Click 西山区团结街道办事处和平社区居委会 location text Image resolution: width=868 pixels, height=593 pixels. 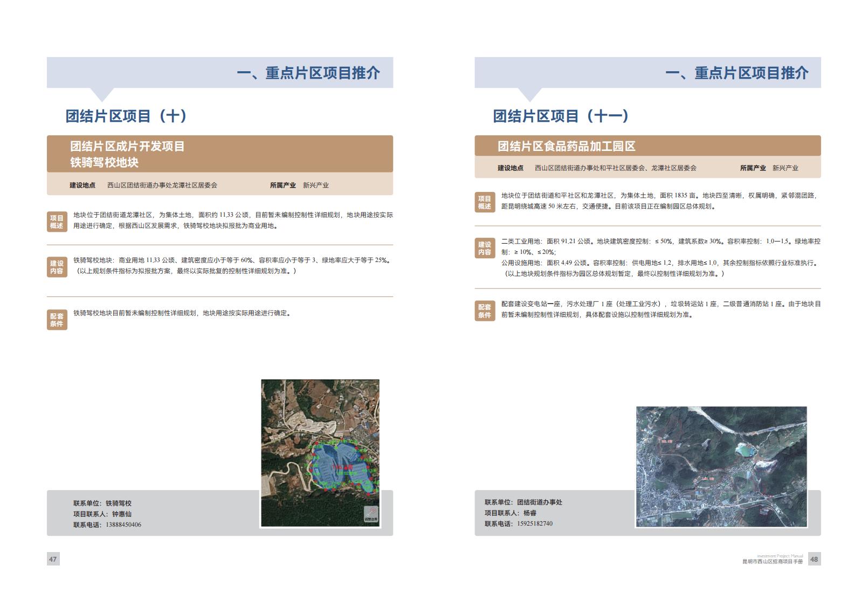pos(616,168)
